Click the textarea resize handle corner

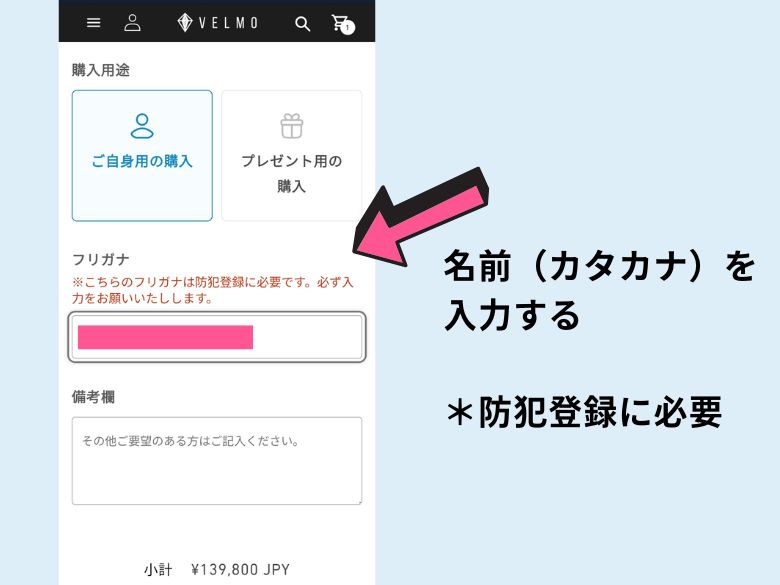(x=359, y=501)
